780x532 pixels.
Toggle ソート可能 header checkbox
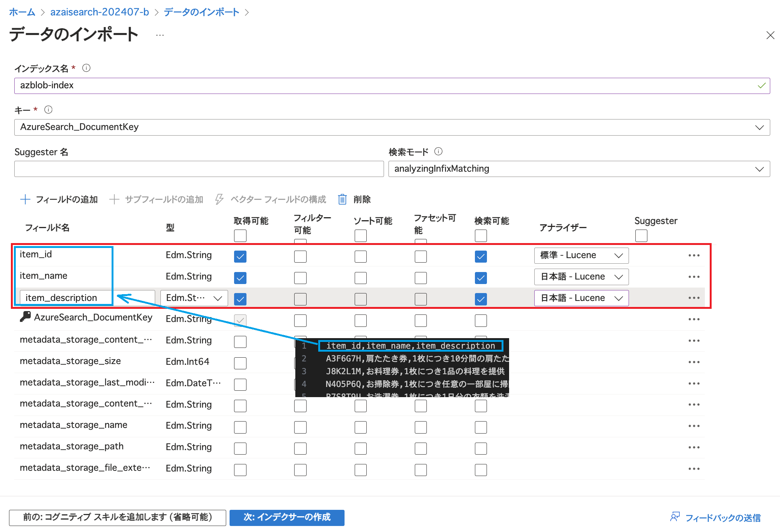tap(360, 236)
